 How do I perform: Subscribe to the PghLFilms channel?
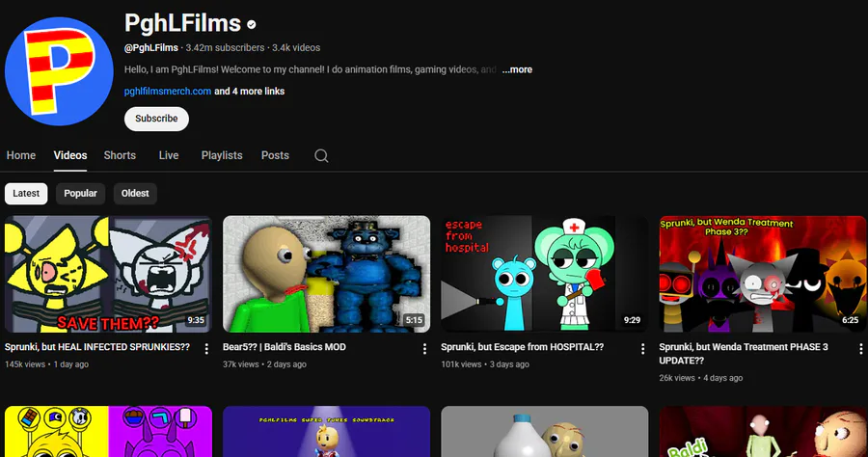coord(156,119)
